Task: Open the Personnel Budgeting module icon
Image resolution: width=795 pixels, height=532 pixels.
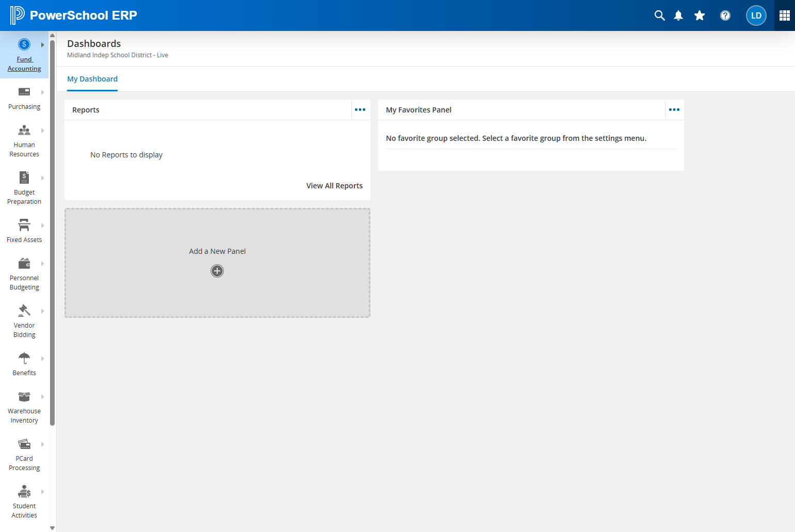Action: 24,263
